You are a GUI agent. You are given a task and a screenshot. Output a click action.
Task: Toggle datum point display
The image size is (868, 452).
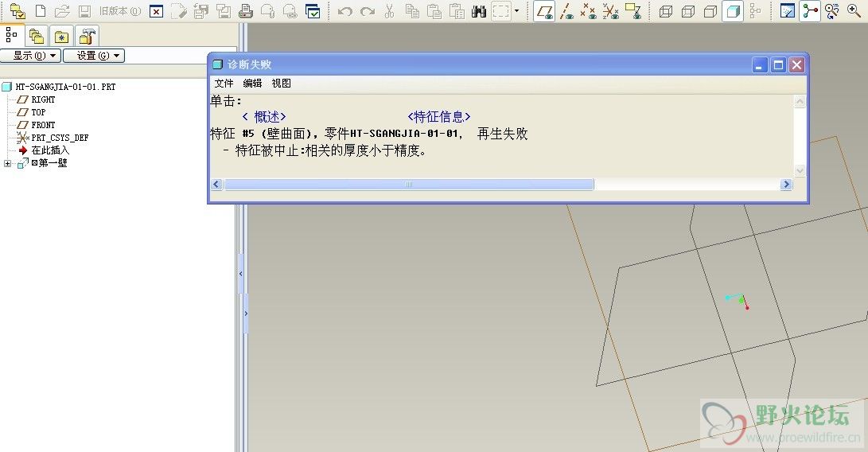coord(589,11)
